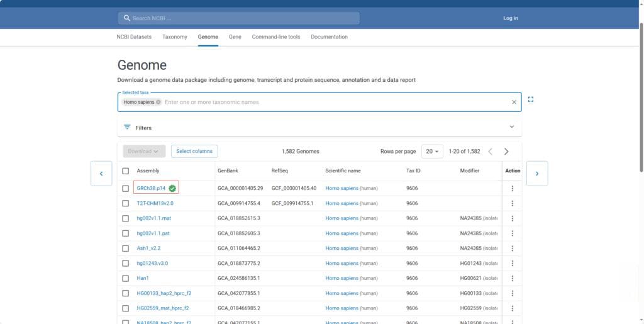Click the left carousel arrow button
The height and width of the screenshot is (324, 644).
(x=101, y=173)
